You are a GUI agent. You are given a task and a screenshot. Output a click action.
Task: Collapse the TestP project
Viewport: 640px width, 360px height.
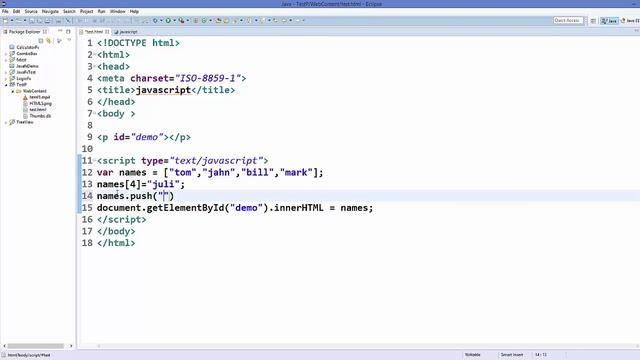coord(6,84)
